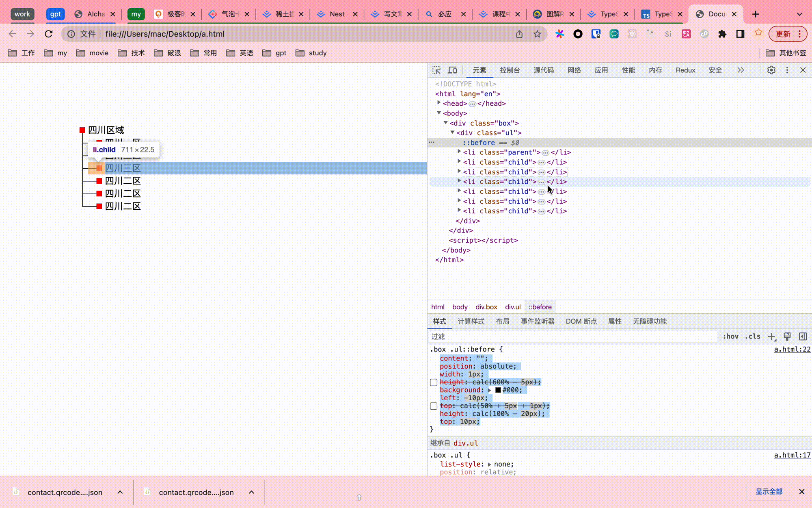The image size is (812, 508).
Task: Expand the first li.child element
Action: (x=459, y=162)
